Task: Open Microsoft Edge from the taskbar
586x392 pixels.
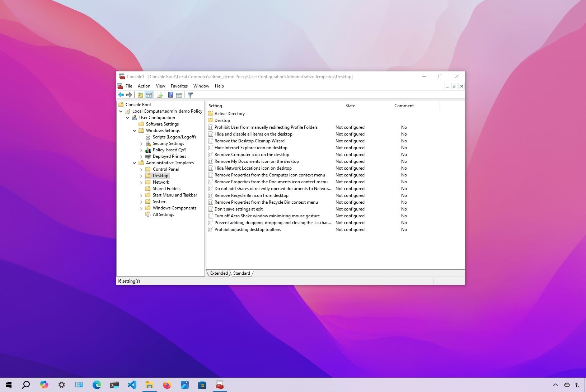Action: point(97,385)
